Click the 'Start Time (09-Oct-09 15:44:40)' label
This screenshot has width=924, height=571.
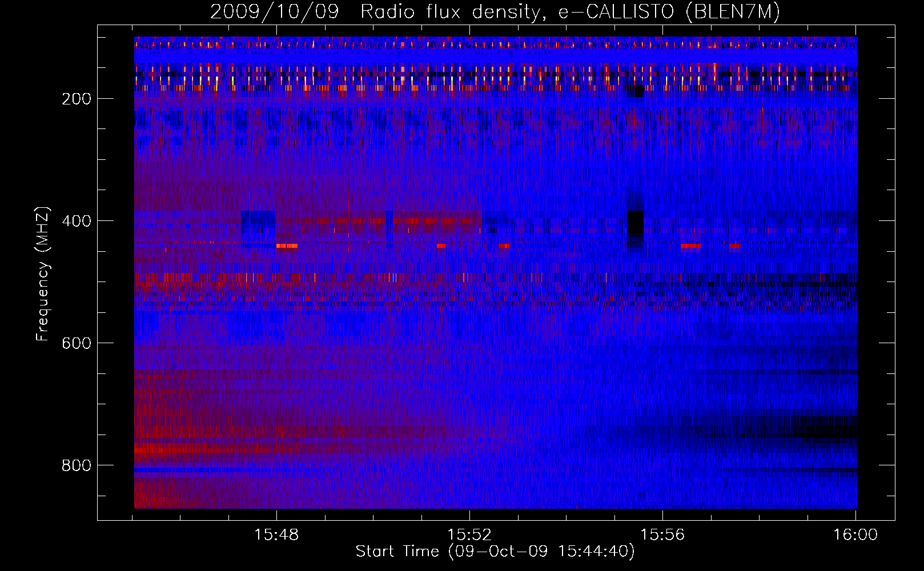[495, 552]
